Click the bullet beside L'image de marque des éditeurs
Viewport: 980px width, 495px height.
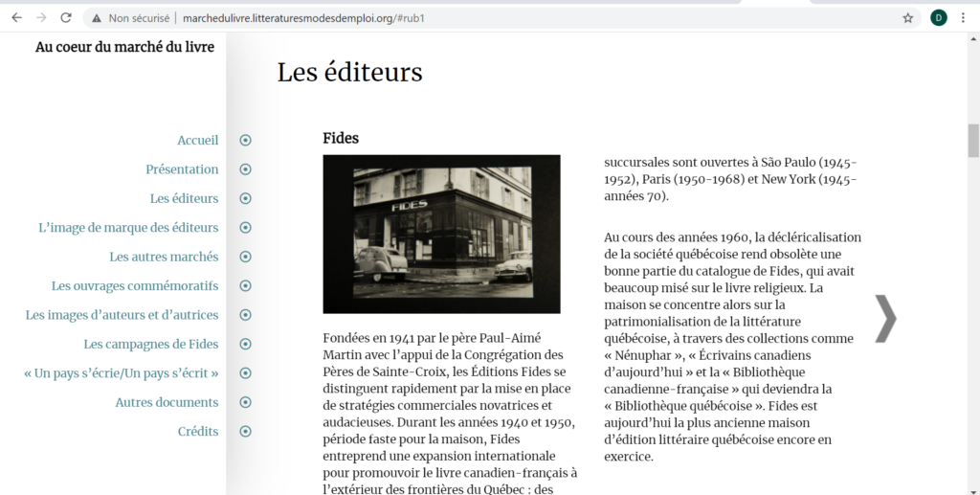[x=246, y=228]
